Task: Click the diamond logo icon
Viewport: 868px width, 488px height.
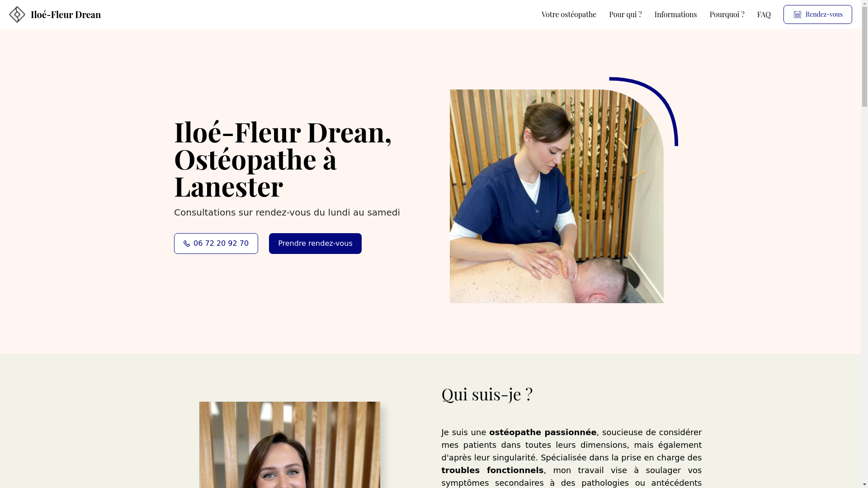Action: (x=17, y=14)
